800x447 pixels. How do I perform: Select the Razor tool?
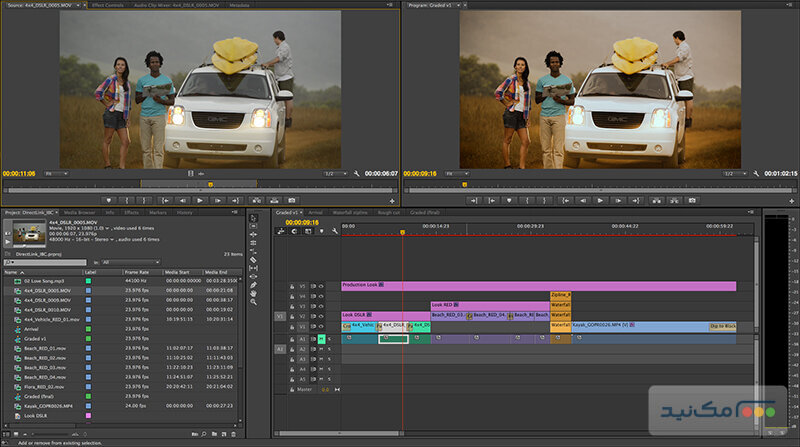(x=253, y=260)
